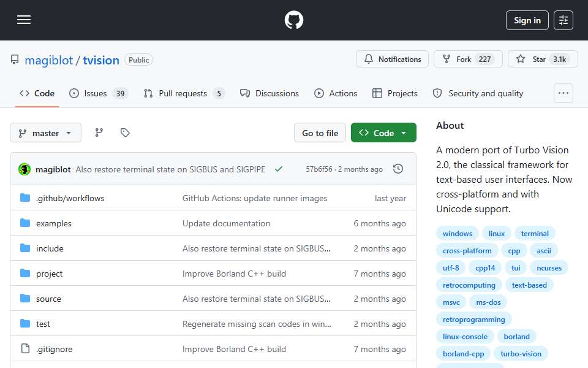The height and width of the screenshot is (368, 588).
Task: Open the hamburger navigation menu
Action: (24, 20)
